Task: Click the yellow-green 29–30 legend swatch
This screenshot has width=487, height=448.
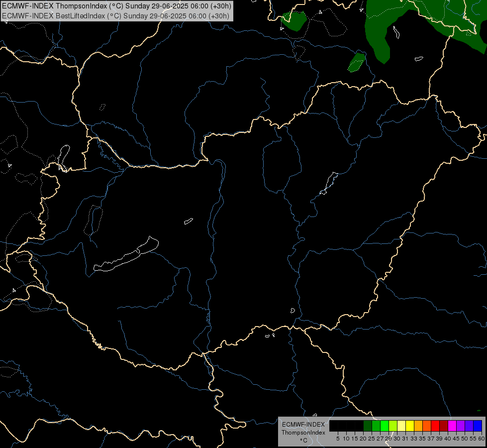Action: 393,426
